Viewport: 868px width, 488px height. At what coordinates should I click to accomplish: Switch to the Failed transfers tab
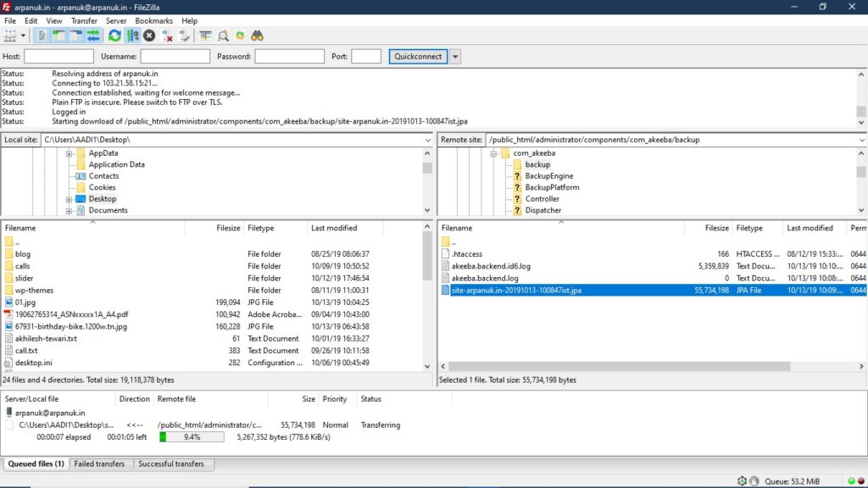point(100,464)
